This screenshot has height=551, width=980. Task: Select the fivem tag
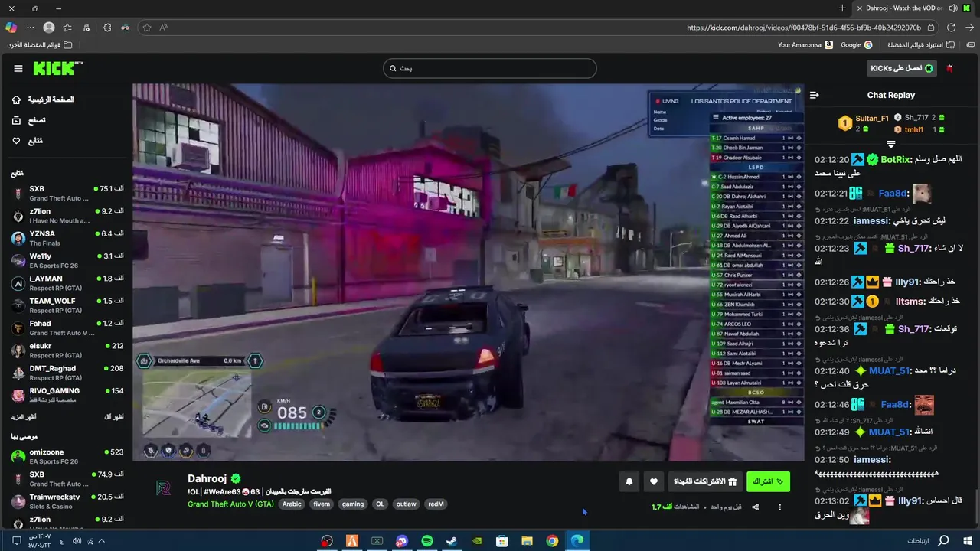[x=322, y=504]
